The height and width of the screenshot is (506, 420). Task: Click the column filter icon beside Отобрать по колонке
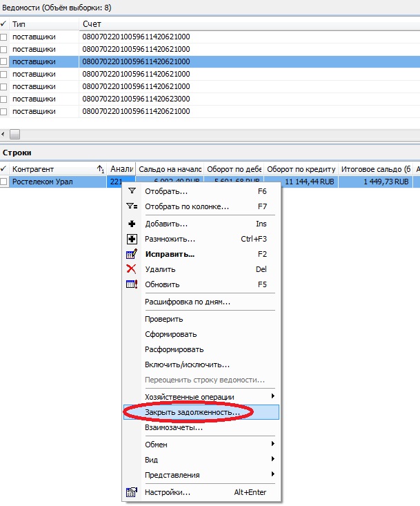click(x=132, y=206)
